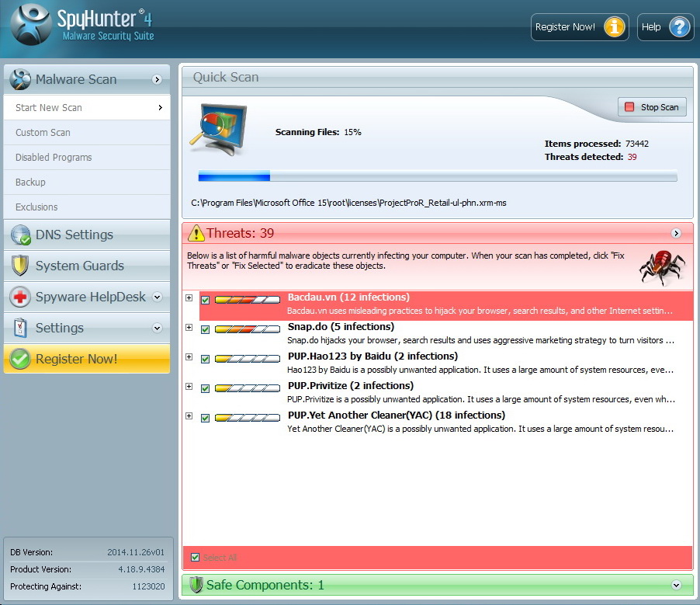The height and width of the screenshot is (605, 700).
Task: Click the green checkmark Register Now icon
Action: click(20, 359)
